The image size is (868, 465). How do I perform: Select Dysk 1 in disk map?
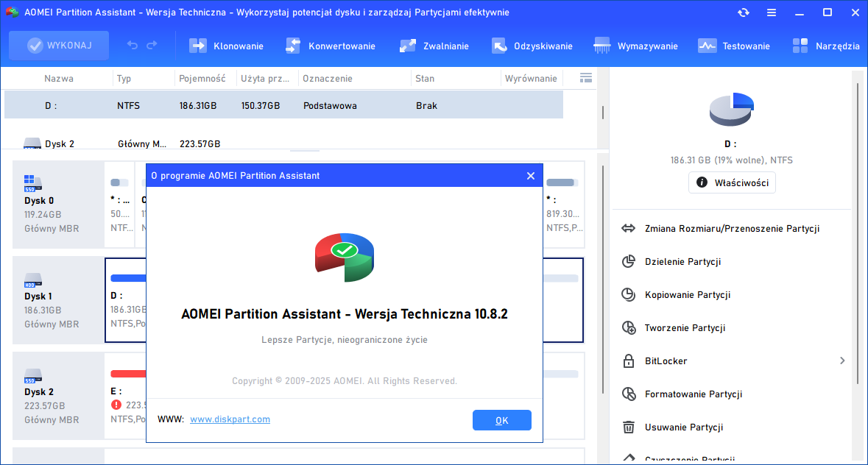(x=58, y=300)
